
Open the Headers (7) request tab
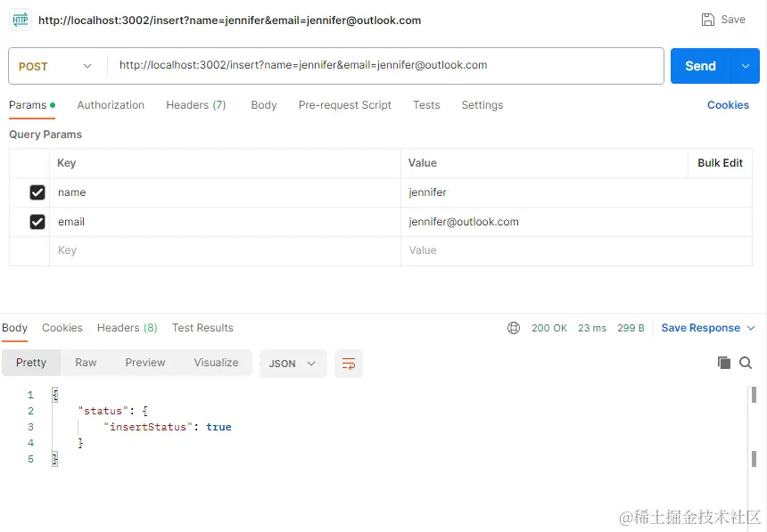point(195,105)
